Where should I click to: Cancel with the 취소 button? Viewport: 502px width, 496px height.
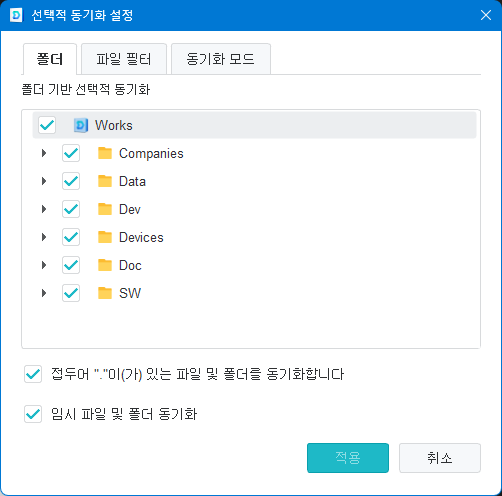pyautogui.click(x=440, y=458)
